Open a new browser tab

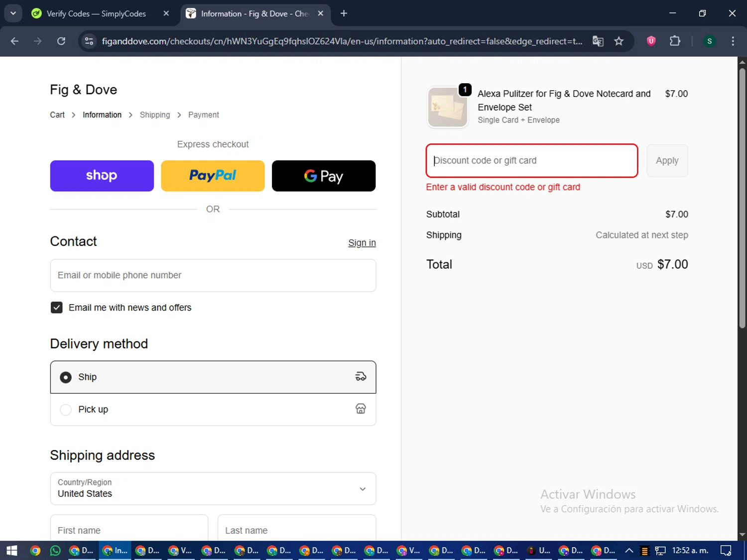coord(344,13)
